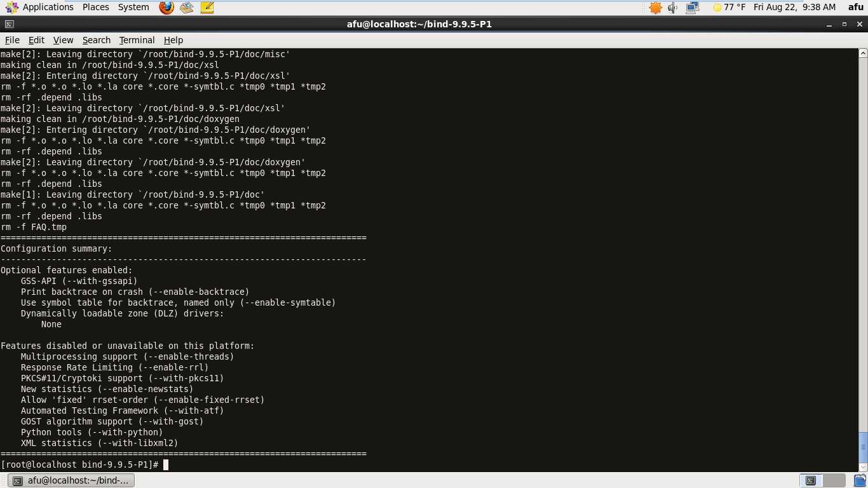
Task: Open the Applications menu
Action: 39,7
